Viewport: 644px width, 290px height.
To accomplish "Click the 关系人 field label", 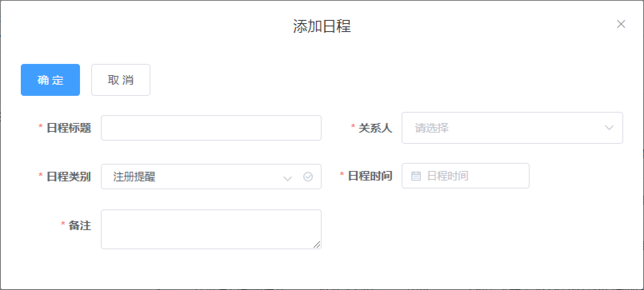I will [375, 128].
